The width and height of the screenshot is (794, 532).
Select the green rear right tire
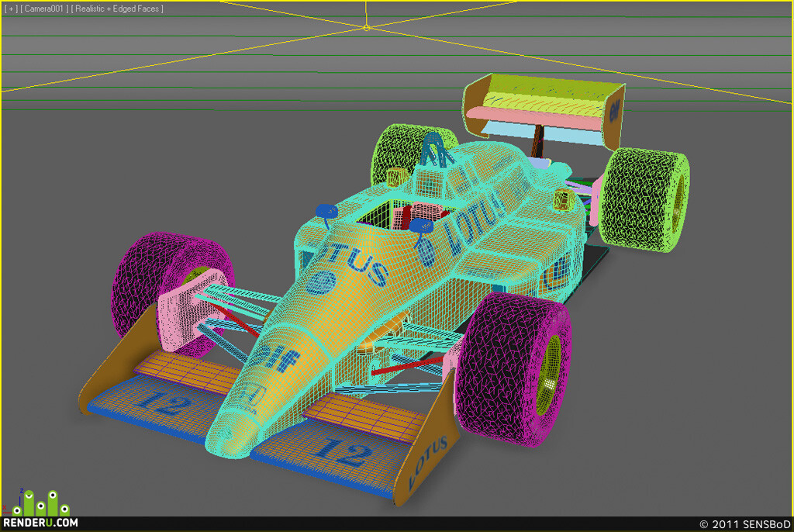(644, 200)
